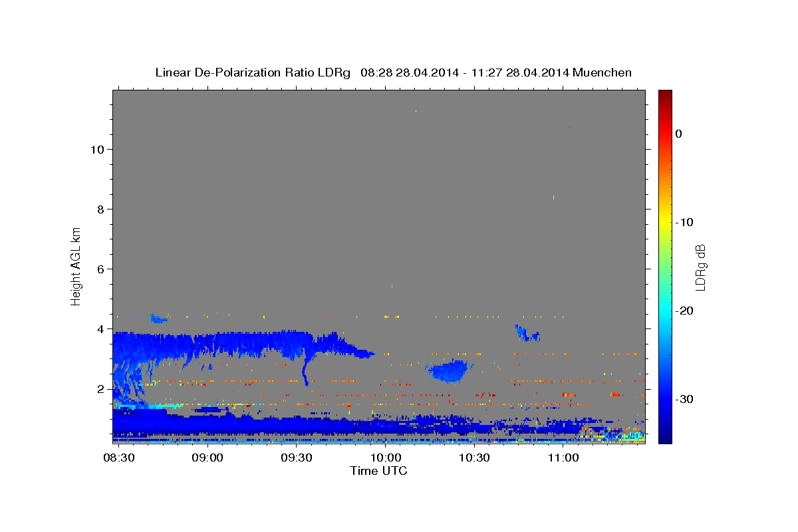The width and height of the screenshot is (798, 532).
Task: Click the height tick label 4
Action: pos(100,329)
